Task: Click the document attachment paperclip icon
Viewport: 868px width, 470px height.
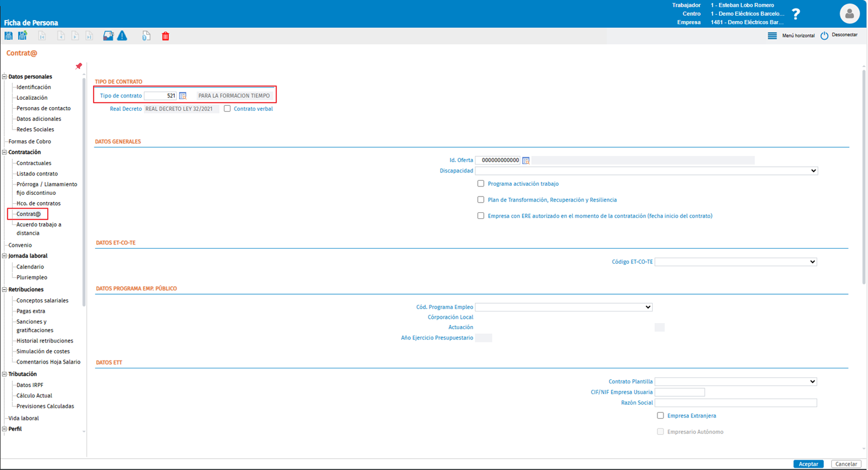Action: coord(146,36)
